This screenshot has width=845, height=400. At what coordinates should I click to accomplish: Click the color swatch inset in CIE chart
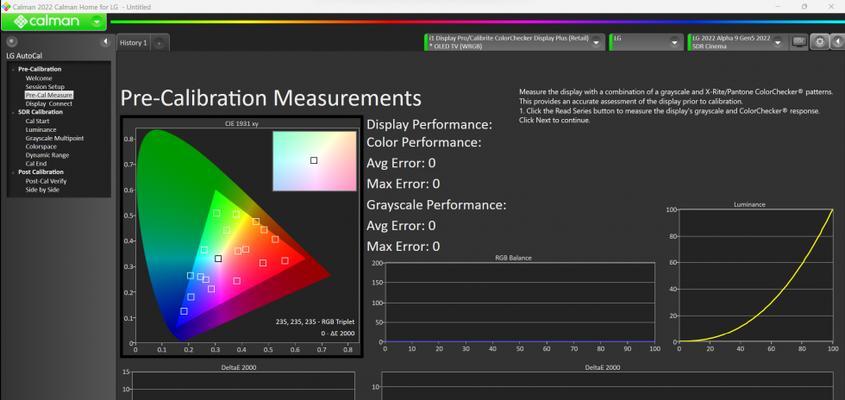(314, 161)
